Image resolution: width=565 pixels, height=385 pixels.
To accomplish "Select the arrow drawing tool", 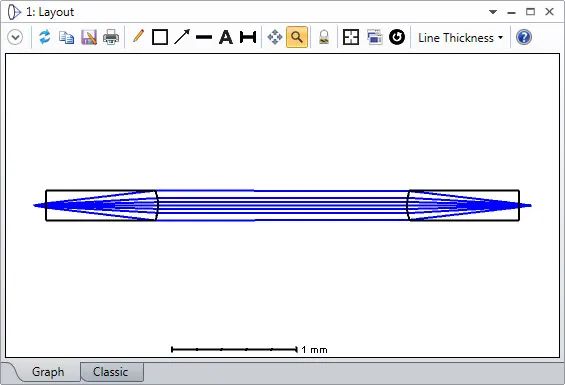I will (182, 37).
